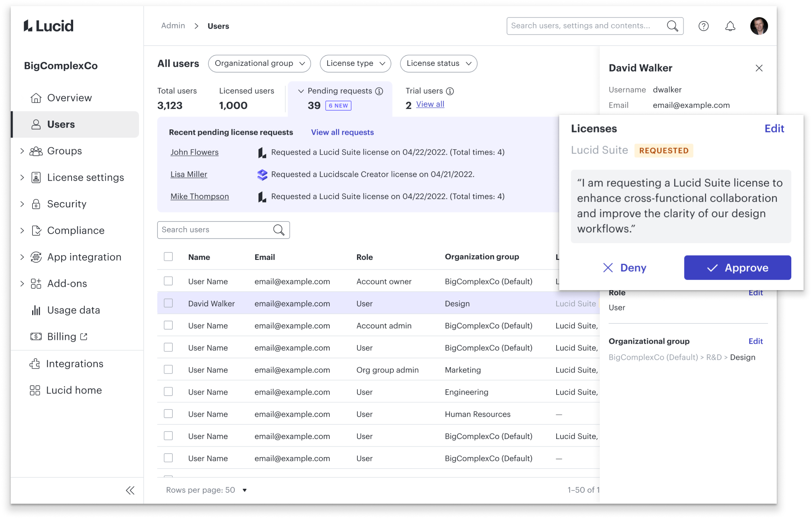This screenshot has width=812, height=519.
Task: Click Admin in the breadcrumb
Action: 173,26
